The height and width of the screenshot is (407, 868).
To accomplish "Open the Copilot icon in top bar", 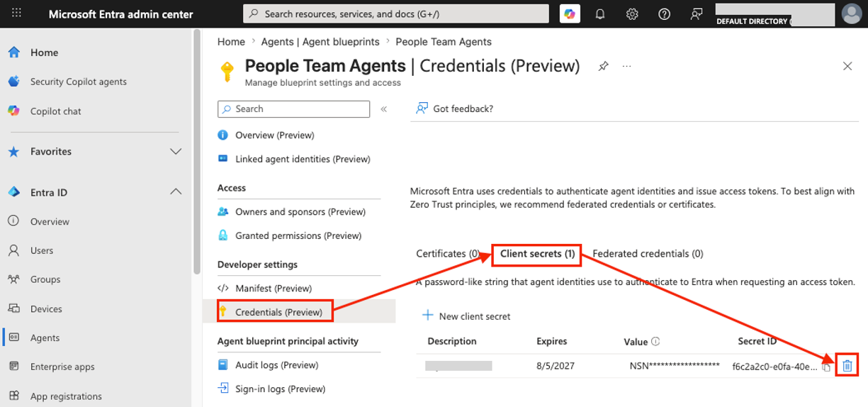I will coord(570,13).
